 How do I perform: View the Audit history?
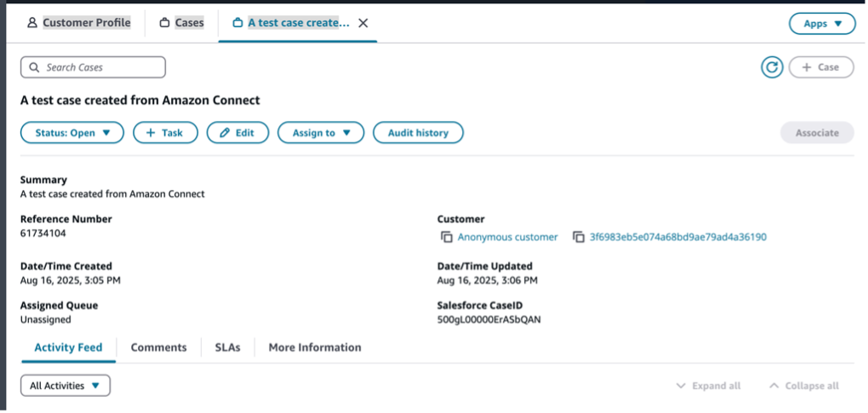point(418,133)
